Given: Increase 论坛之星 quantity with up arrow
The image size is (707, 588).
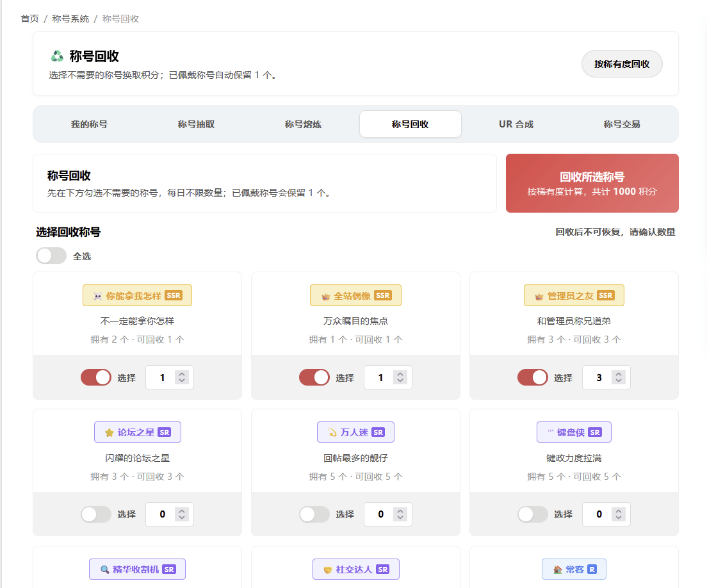Looking at the screenshot, I should pyautogui.click(x=182, y=511).
